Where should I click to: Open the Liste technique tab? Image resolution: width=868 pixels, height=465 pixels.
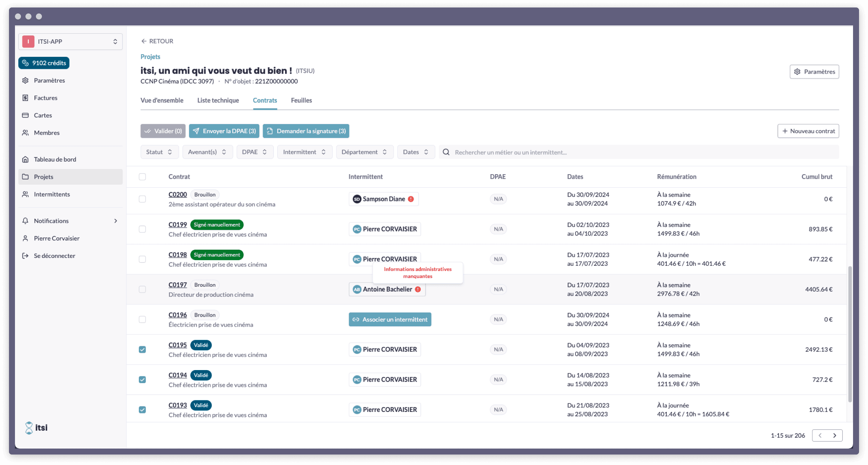[218, 100]
